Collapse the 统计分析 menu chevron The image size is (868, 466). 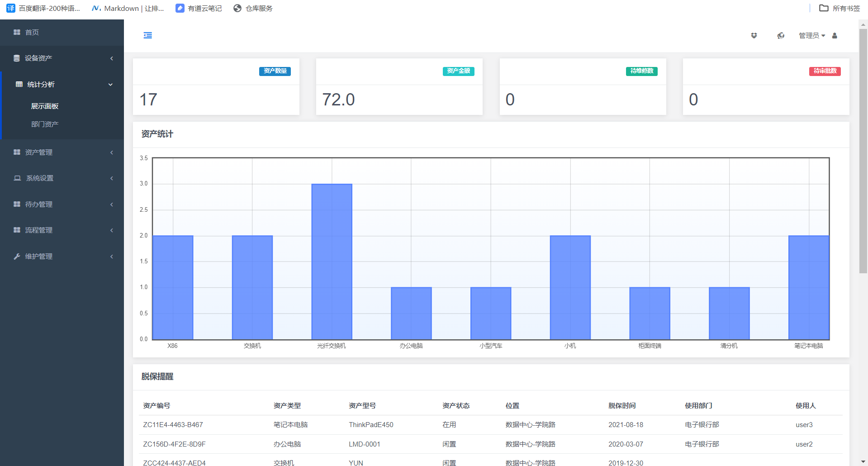coord(110,85)
